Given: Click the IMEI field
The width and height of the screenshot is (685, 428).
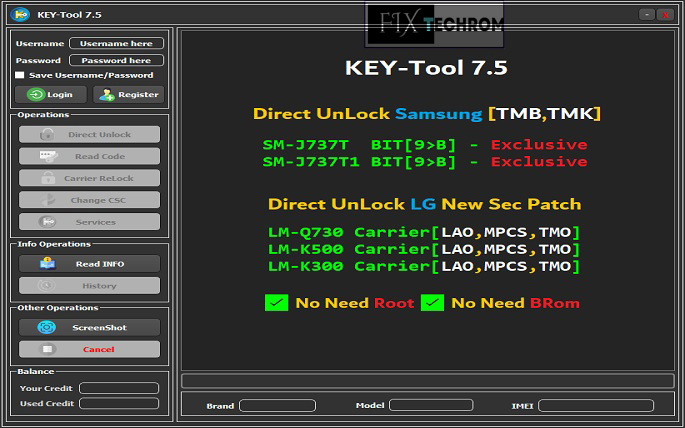Looking at the screenshot, I should pos(596,406).
